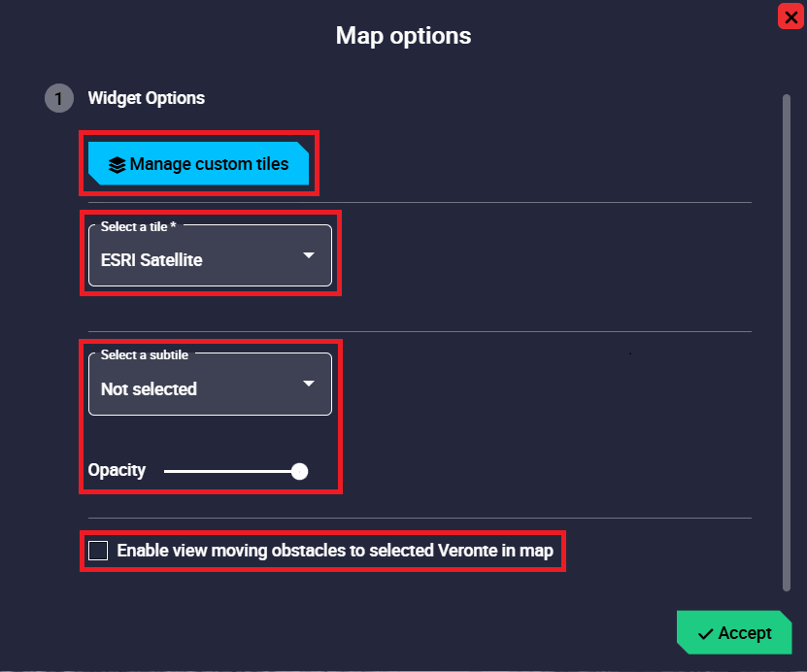
Task: Close the Map options dialog with X
Action: (x=790, y=17)
